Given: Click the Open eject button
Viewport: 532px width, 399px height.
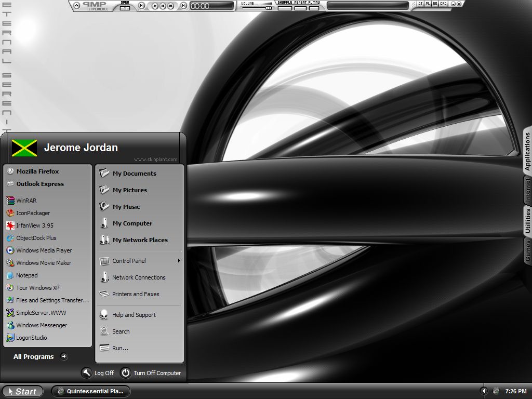Looking at the screenshot, I should point(125,8).
